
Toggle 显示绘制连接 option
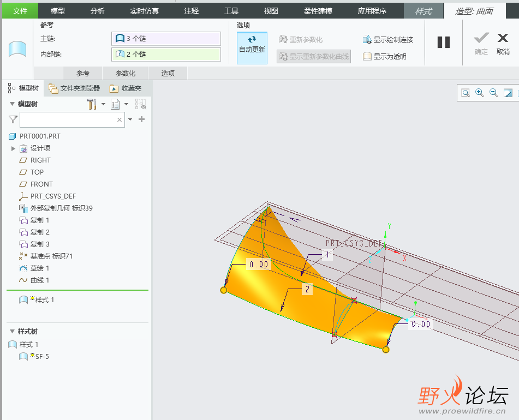click(388, 40)
